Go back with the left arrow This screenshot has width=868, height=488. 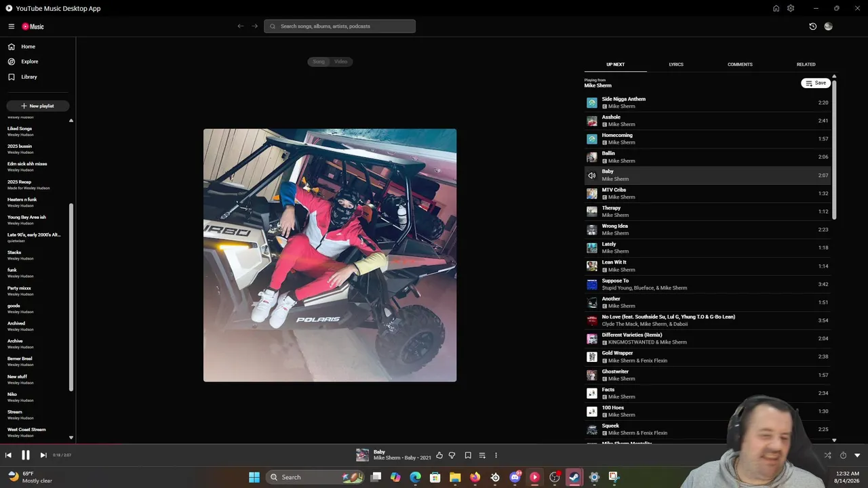[x=241, y=26]
